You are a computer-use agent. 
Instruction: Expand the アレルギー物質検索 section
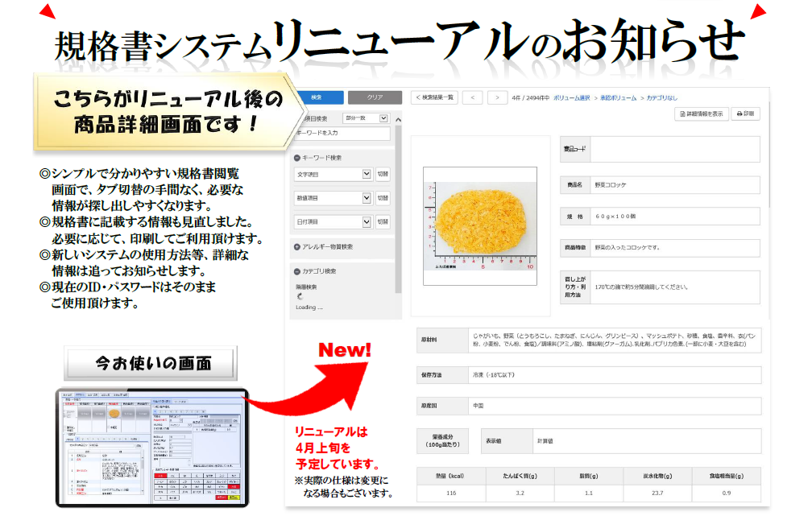[297, 247]
